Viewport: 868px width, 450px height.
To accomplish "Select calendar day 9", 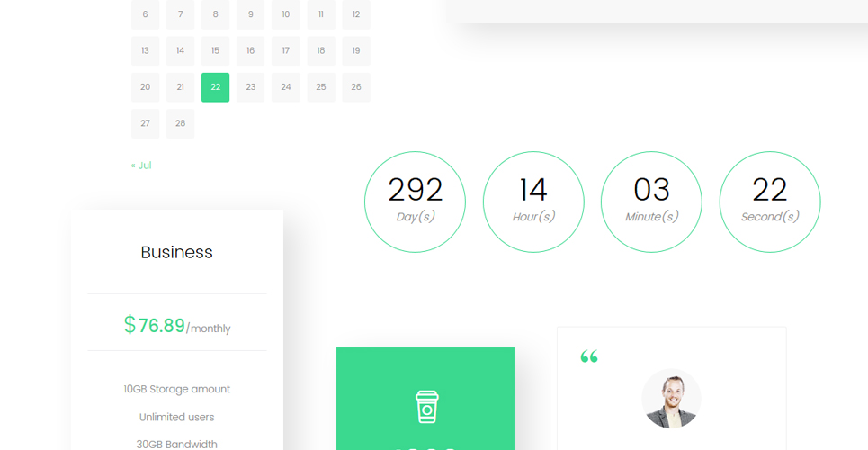I will click(251, 14).
